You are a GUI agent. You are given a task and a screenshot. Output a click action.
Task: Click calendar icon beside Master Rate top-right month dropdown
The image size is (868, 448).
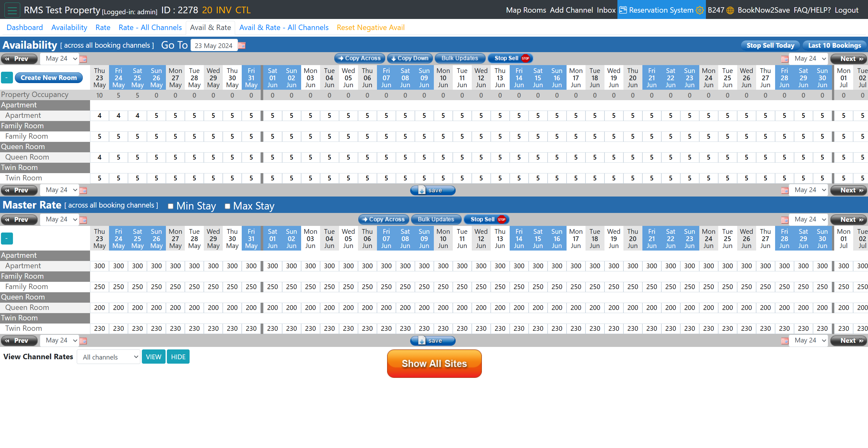(x=785, y=220)
